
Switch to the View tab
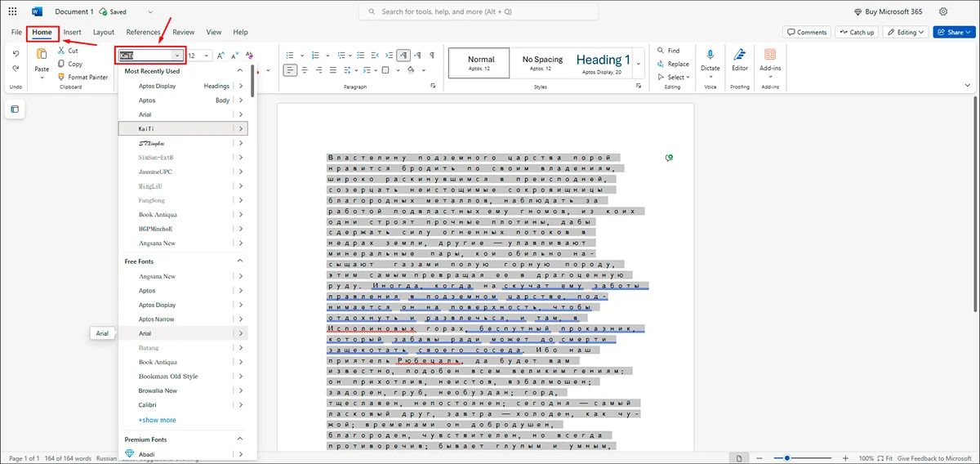214,33
